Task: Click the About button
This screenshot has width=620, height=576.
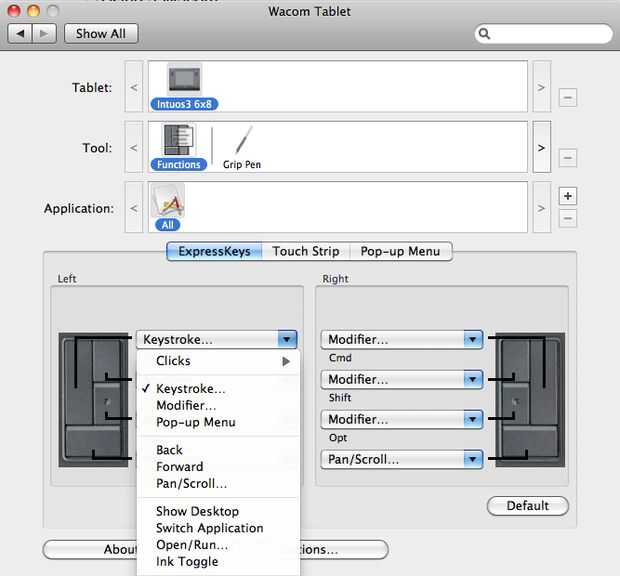Action: pos(90,550)
